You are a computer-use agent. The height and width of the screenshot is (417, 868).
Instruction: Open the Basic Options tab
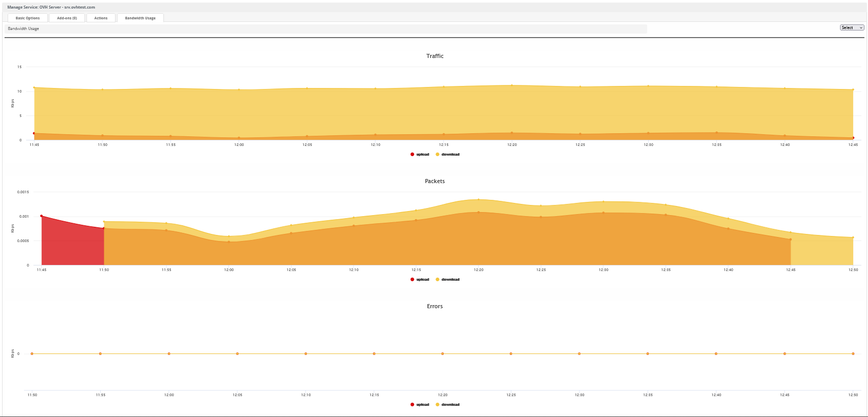pyautogui.click(x=27, y=18)
